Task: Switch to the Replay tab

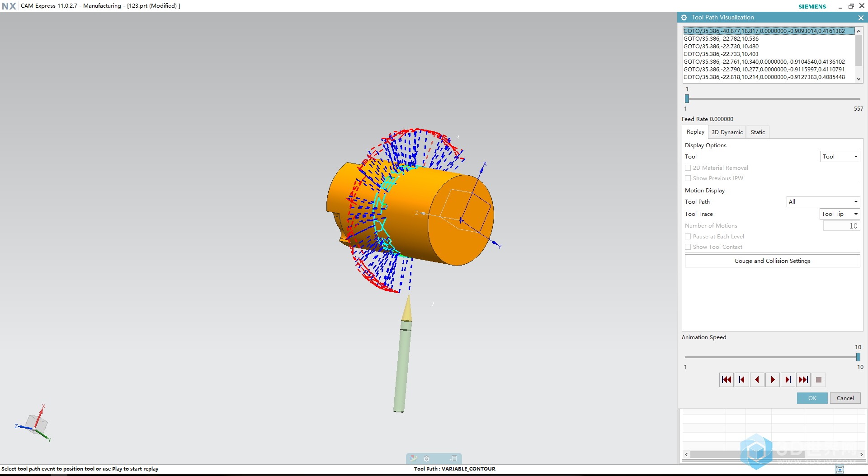Action: 695,132
